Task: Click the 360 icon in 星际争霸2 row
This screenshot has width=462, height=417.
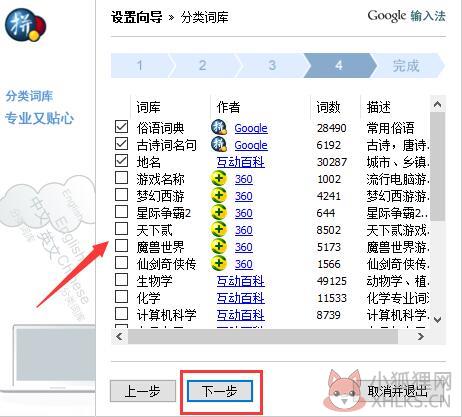Action: tap(219, 213)
